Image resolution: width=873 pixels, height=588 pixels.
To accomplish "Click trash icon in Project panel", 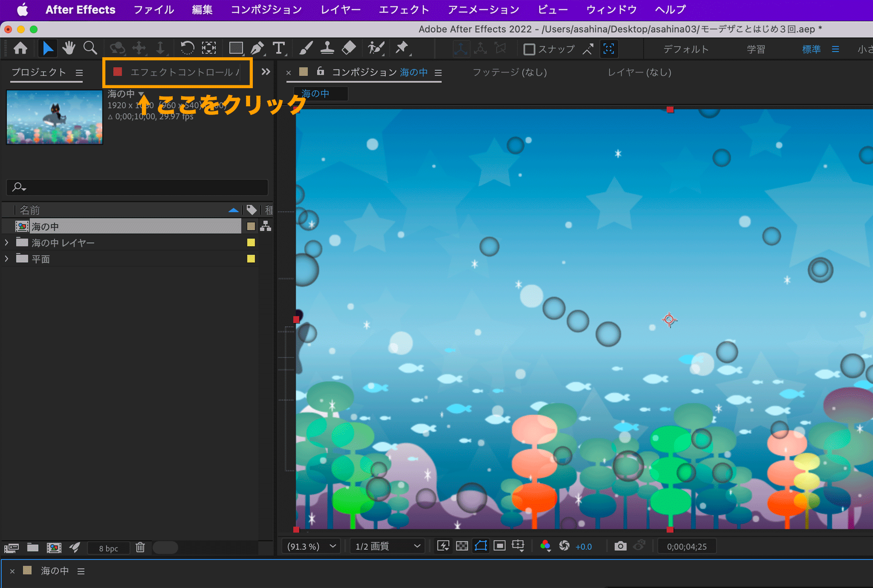I will [140, 548].
